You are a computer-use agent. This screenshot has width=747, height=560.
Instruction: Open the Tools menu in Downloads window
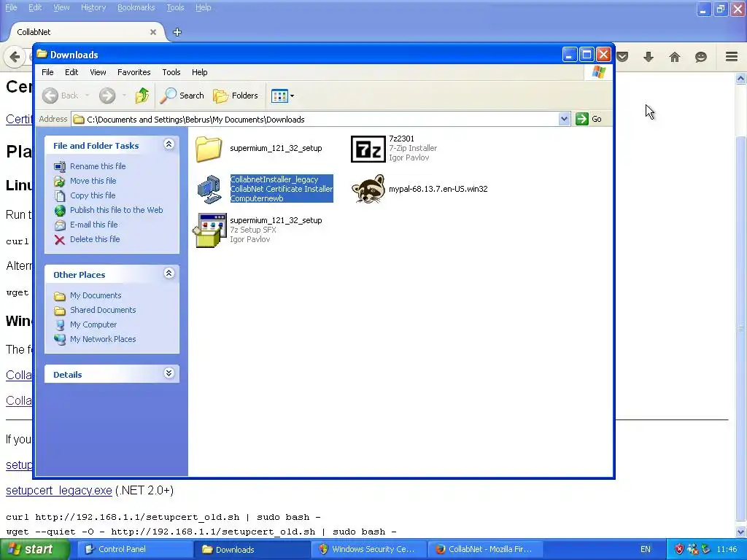tap(171, 72)
